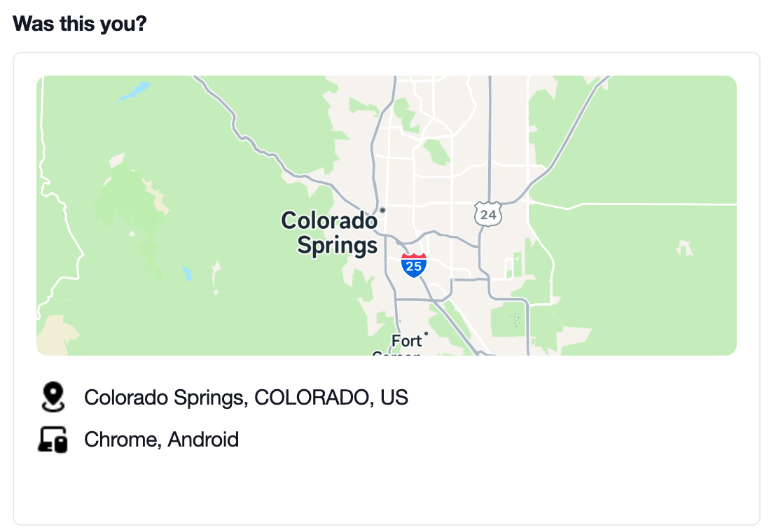
Task: Click the beige patch at map's bottom-left corner
Action: click(x=54, y=337)
